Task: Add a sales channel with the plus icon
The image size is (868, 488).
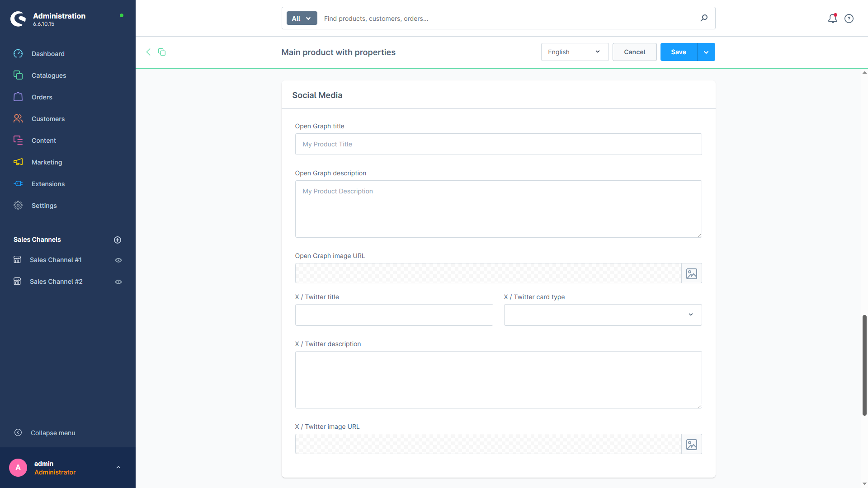Action: pos(118,239)
